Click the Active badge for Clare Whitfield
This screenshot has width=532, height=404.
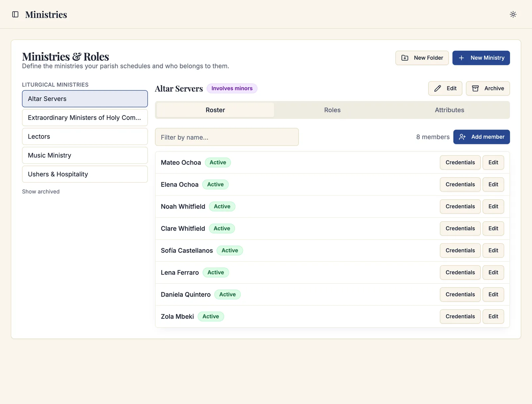[222, 229]
